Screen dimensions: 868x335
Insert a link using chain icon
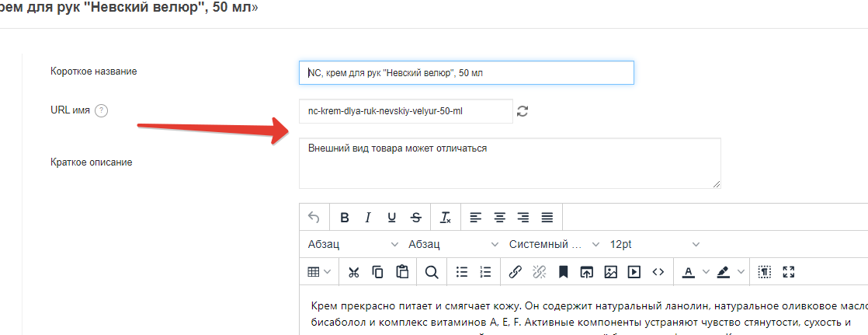coord(515,271)
